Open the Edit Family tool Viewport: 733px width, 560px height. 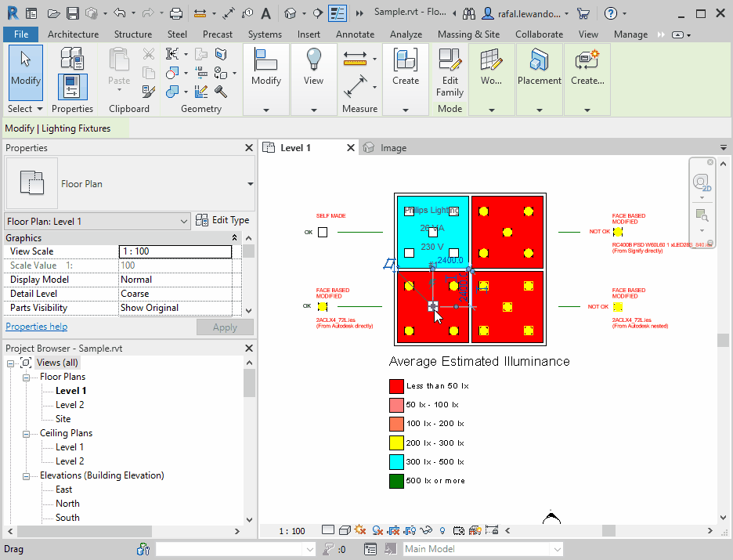(x=450, y=70)
